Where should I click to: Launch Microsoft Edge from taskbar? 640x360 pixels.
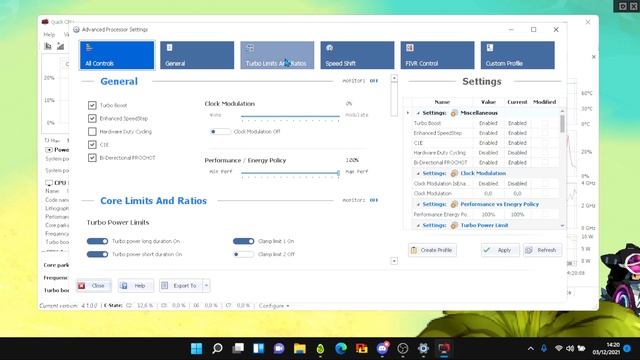click(x=341, y=348)
